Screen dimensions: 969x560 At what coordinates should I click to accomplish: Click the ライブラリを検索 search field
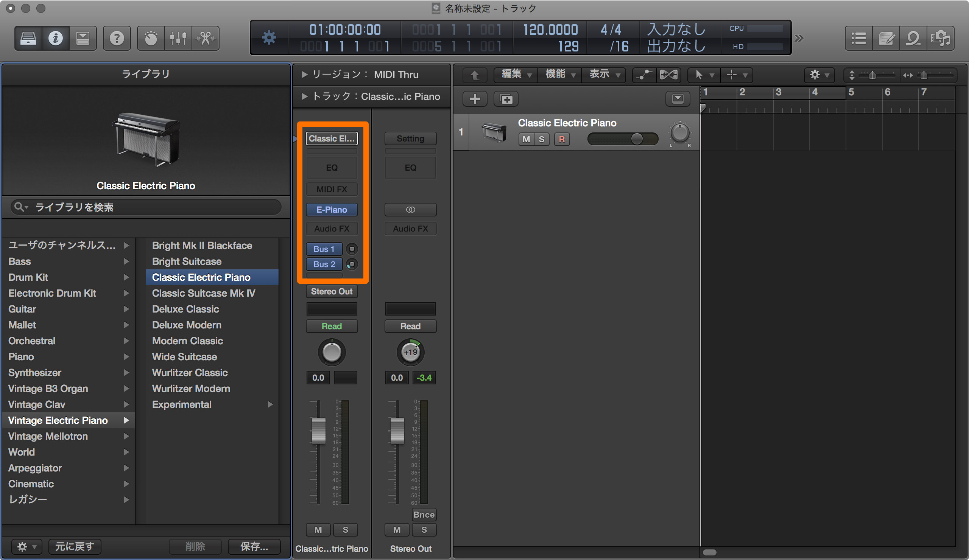click(146, 207)
